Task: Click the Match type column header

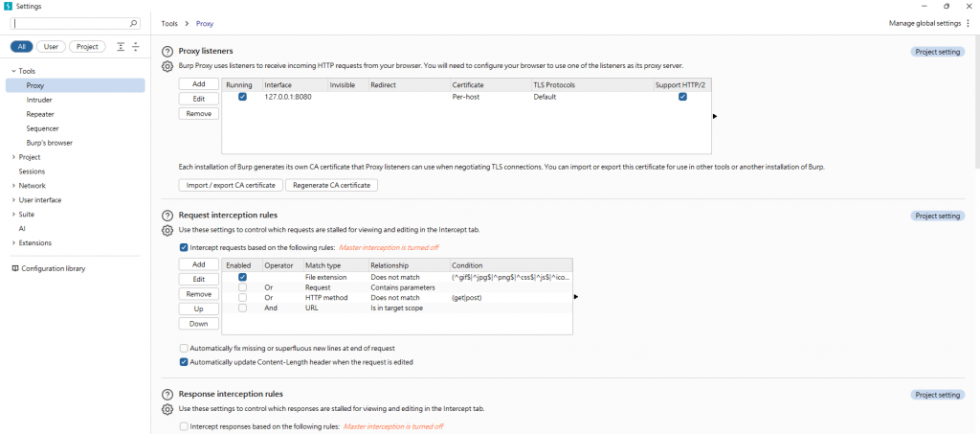Action: pos(335,265)
